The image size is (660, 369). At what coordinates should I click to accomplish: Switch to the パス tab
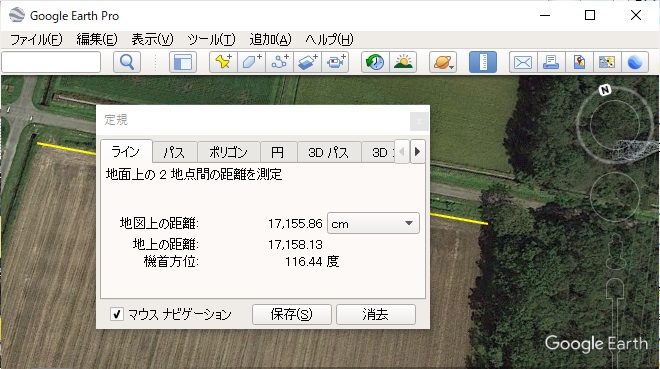coord(174,152)
